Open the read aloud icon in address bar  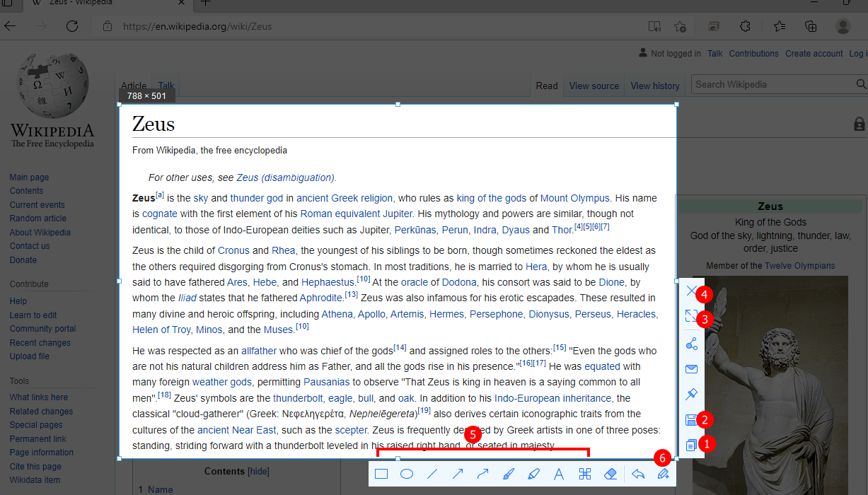pyautogui.click(x=655, y=26)
